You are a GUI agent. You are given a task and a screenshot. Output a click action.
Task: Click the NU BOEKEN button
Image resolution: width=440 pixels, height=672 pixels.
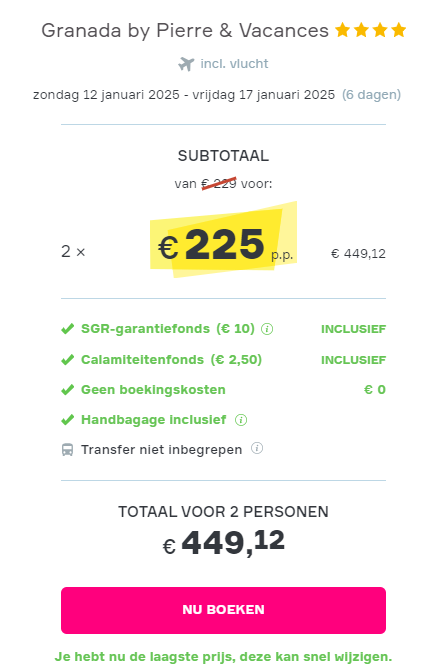223,610
